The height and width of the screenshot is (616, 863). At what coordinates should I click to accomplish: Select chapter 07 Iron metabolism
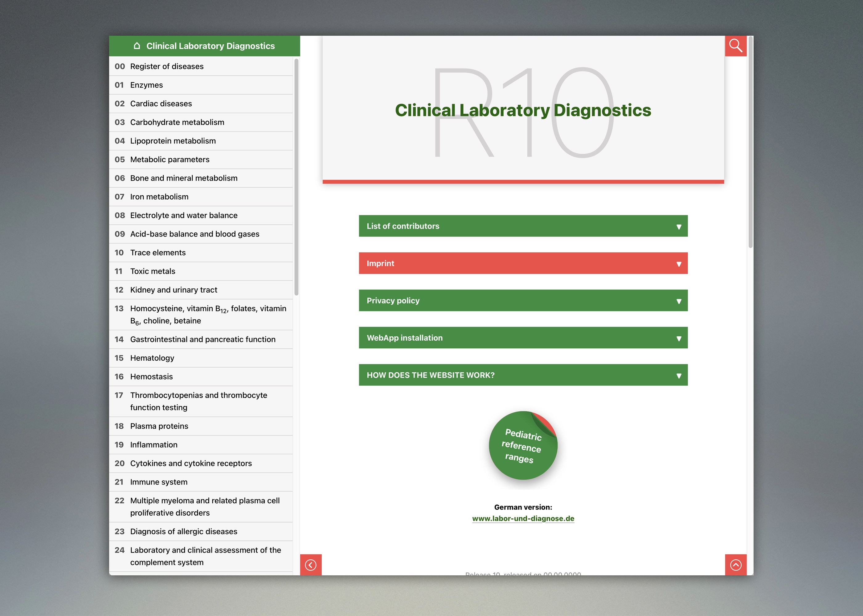pyautogui.click(x=159, y=197)
